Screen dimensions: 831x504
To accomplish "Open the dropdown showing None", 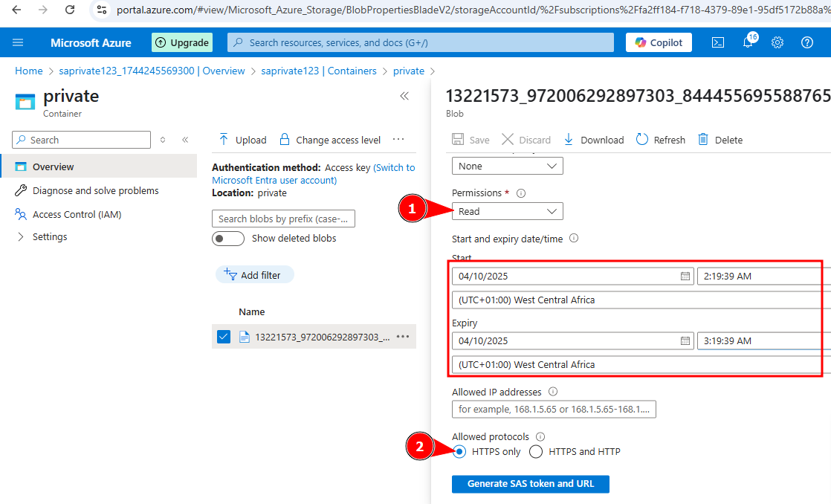I will pos(507,166).
